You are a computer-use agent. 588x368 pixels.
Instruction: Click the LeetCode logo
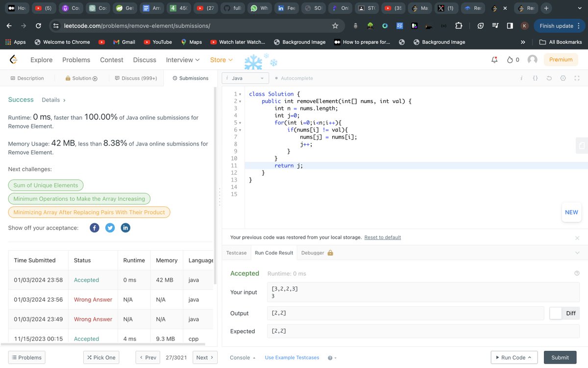[x=13, y=59]
